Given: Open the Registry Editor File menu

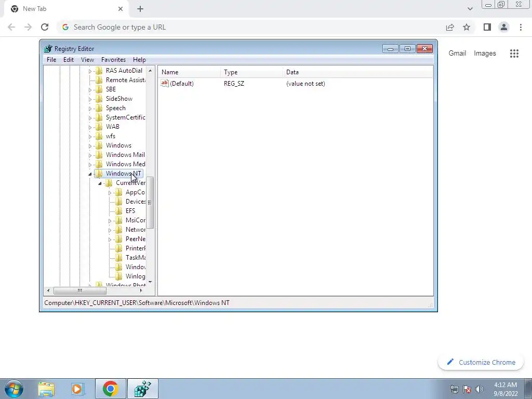Looking at the screenshot, I should pos(51,60).
